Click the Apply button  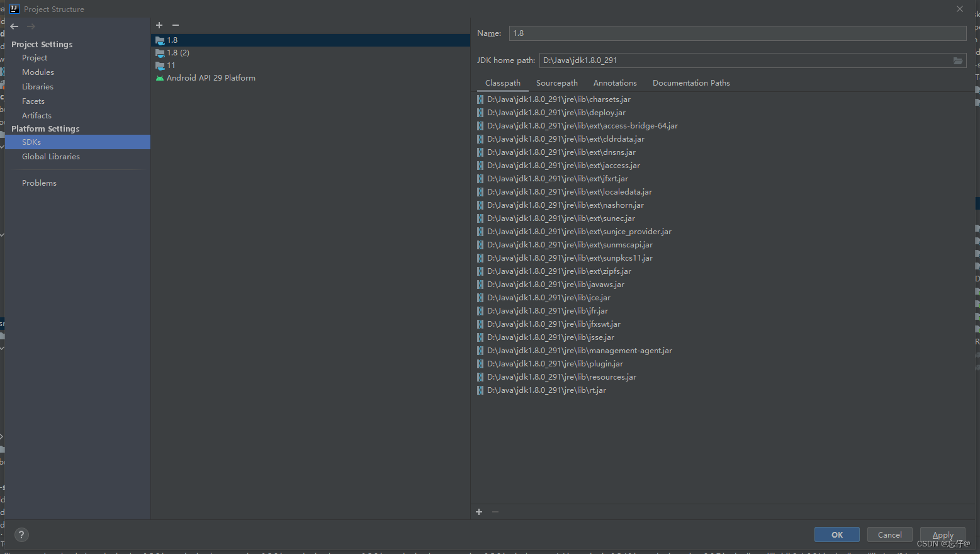pos(942,534)
